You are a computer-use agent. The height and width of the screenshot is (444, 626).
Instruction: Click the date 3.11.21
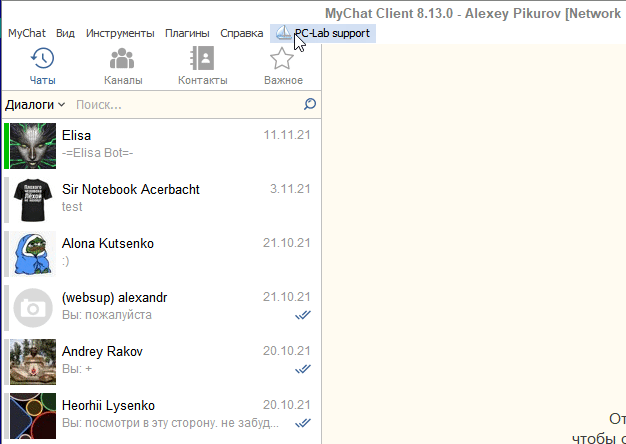point(290,189)
